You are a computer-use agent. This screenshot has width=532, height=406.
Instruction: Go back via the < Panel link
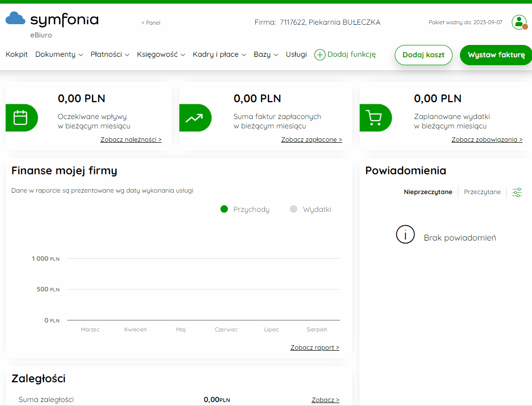point(151,23)
